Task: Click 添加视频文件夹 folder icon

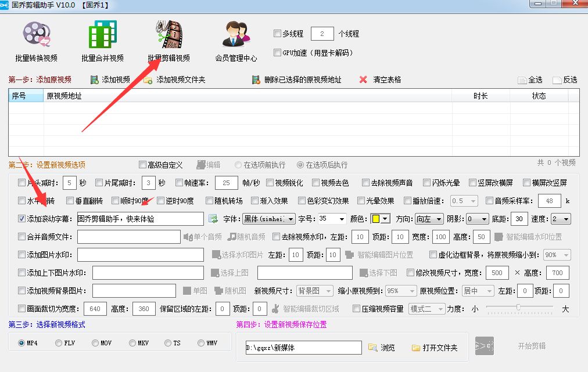Action: click(x=148, y=80)
